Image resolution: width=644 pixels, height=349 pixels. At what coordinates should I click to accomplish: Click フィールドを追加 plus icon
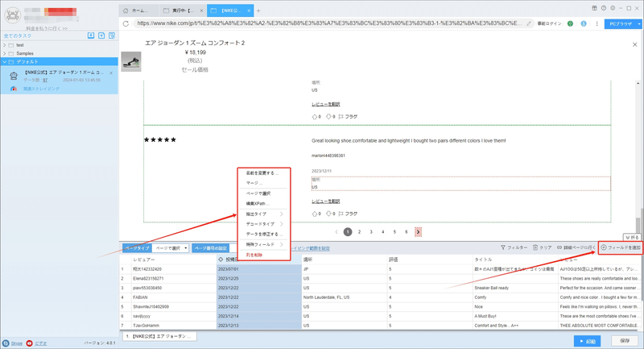[x=604, y=247]
